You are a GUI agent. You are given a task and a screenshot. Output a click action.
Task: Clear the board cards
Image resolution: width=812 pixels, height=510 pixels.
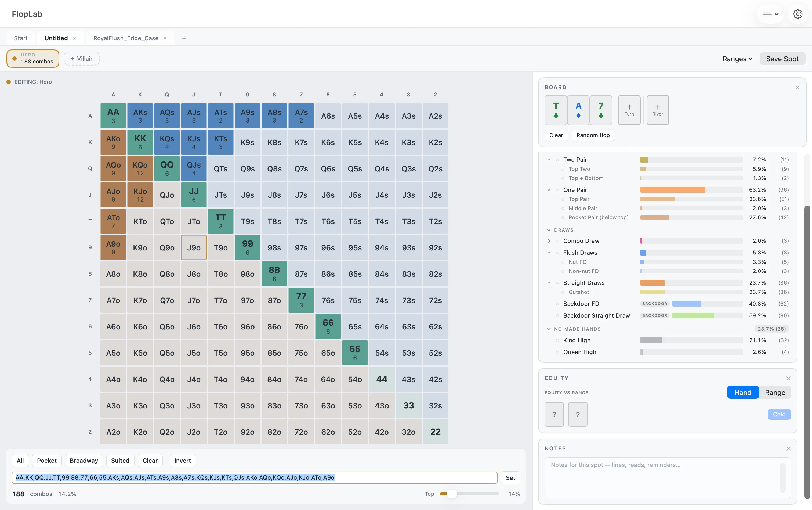tap(556, 135)
